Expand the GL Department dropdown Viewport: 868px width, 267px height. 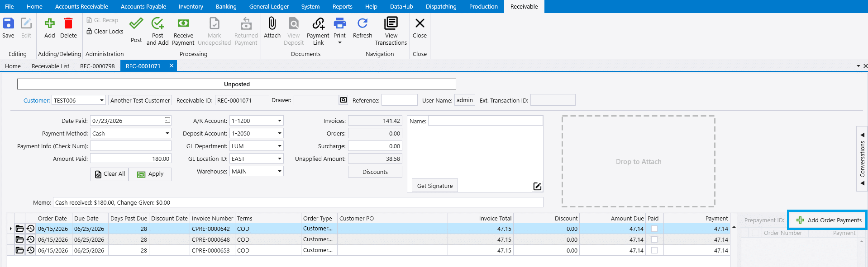coord(279,146)
